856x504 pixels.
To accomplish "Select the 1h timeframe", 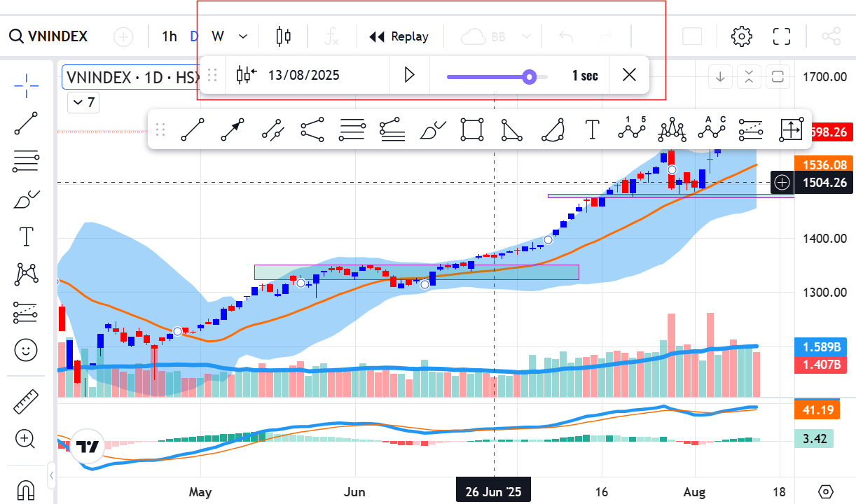I will (170, 36).
